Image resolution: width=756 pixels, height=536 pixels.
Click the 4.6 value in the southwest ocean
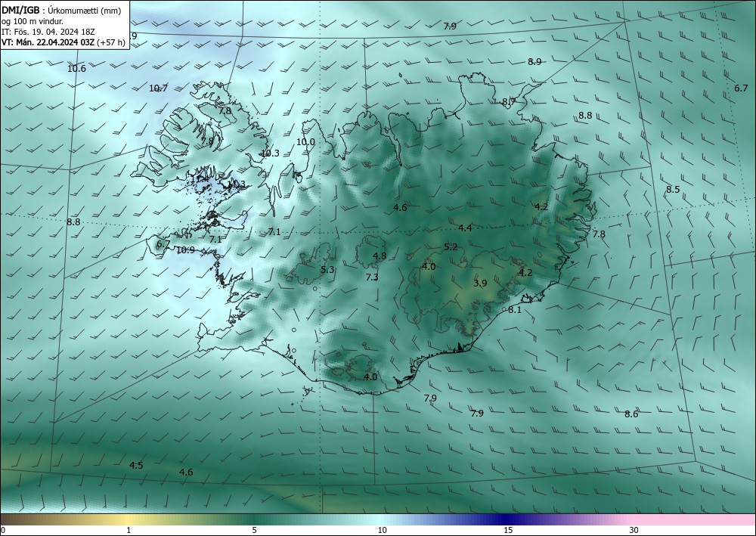(186, 472)
